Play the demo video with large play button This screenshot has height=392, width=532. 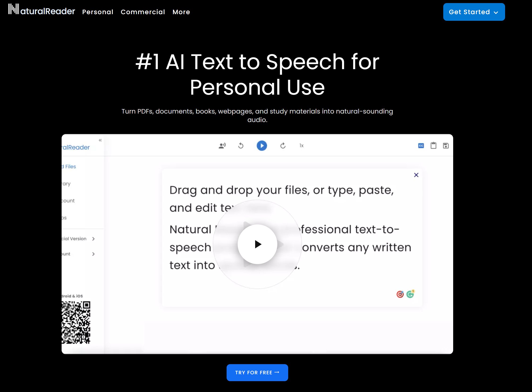[x=257, y=244]
